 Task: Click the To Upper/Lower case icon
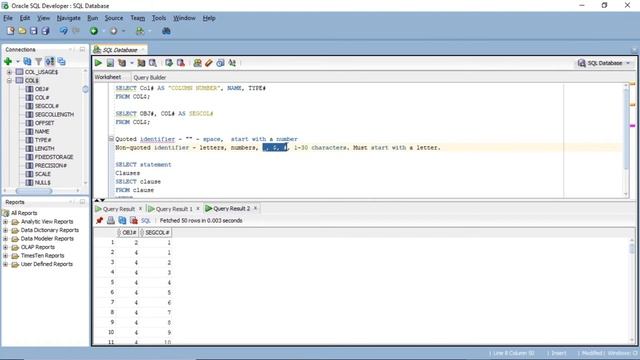(x=232, y=63)
